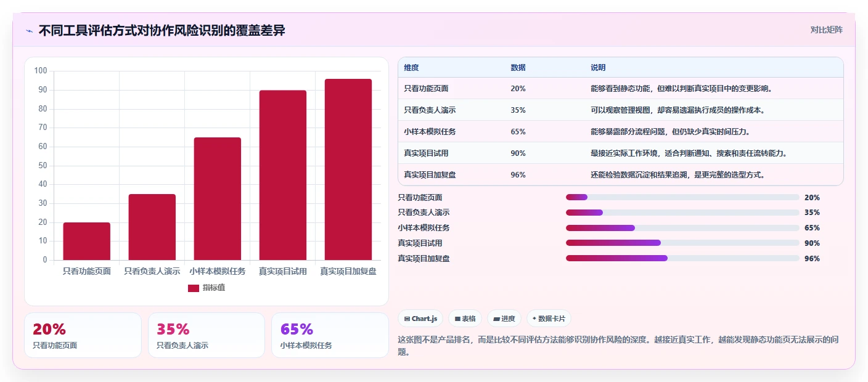Click the 20% value in the table

pos(518,89)
